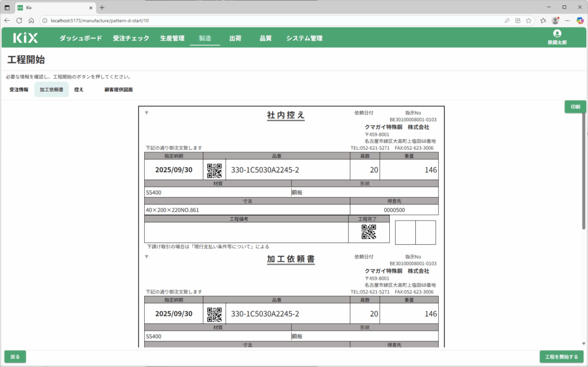Switch to the 受注情報 tab
The image size is (588, 367).
tap(19, 90)
